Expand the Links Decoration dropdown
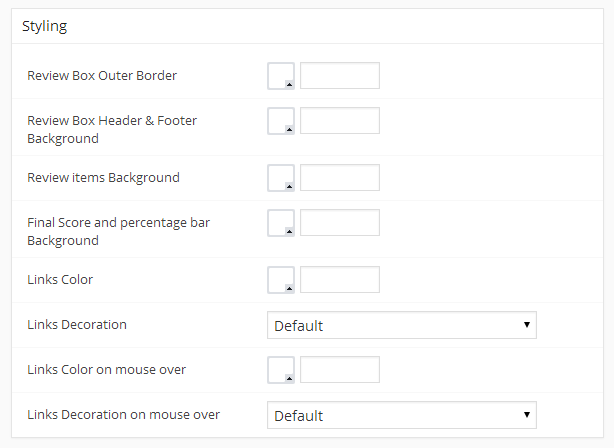This screenshot has height=448, width=614. click(x=402, y=325)
